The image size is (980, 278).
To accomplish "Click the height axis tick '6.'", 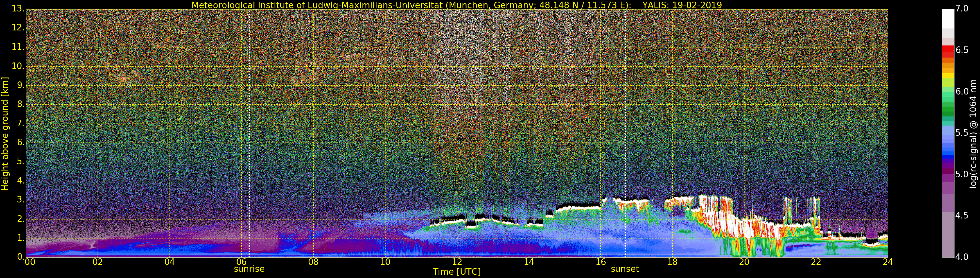I will [20, 142].
